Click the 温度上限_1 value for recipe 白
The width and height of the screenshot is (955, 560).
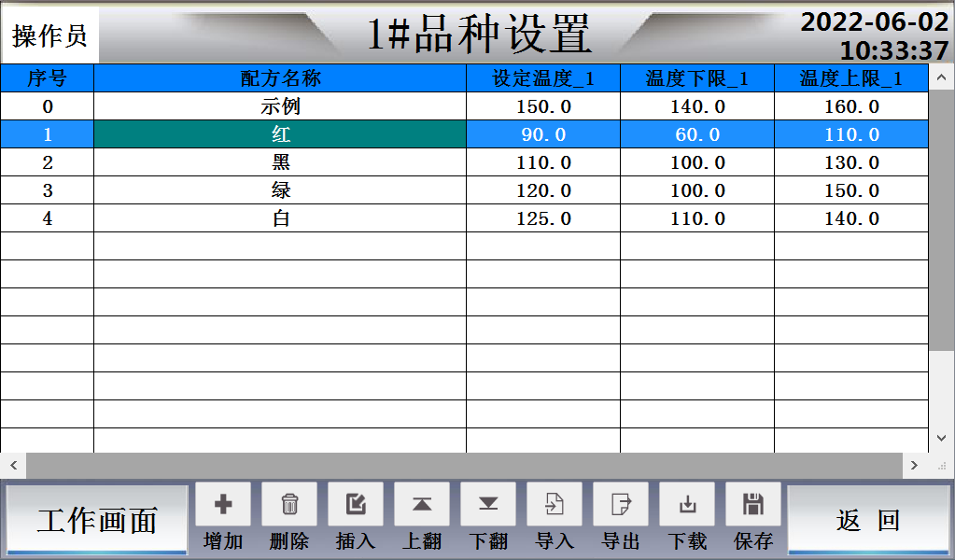(850, 217)
